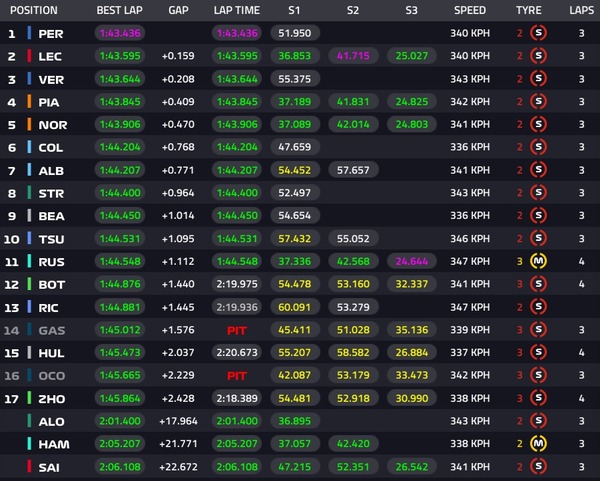Click the GAP column header
Viewport: 600px width, 481px height.
pos(178,10)
